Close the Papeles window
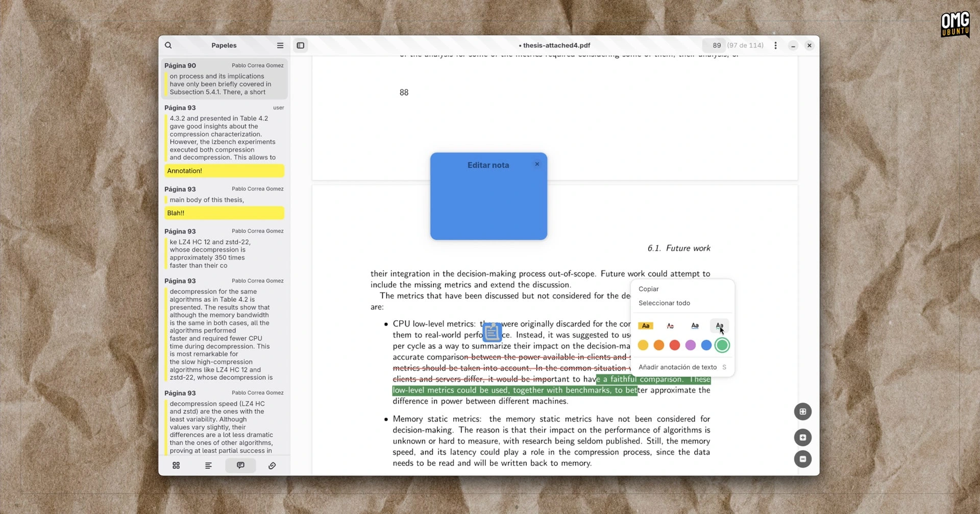 [x=809, y=45]
